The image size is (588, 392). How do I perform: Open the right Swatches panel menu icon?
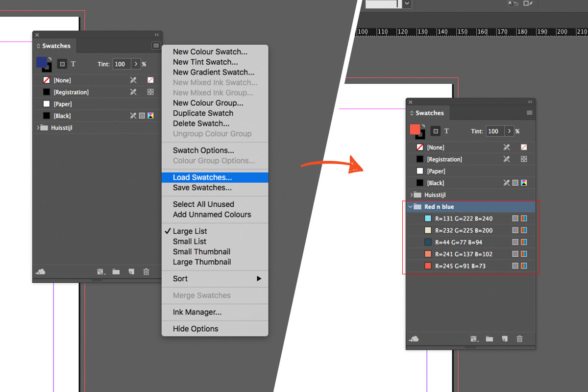530,113
